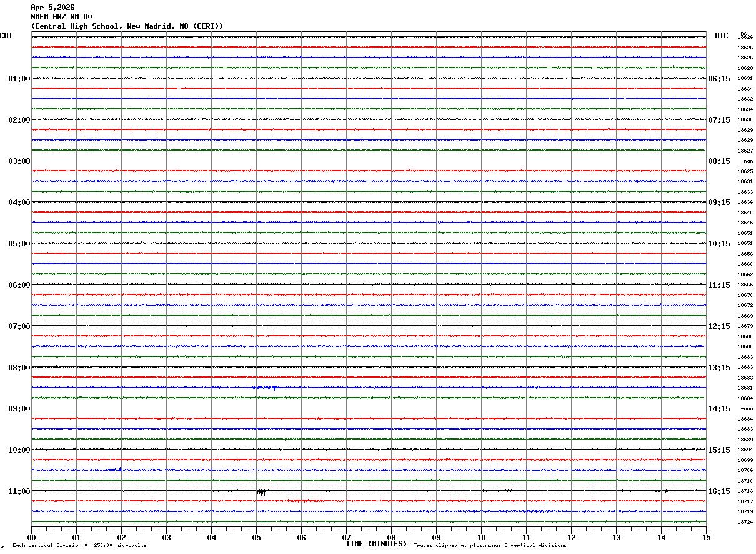This screenshot has width=756, height=554.
Task: Click the 10:15 UTC time label
Action: 719,244
